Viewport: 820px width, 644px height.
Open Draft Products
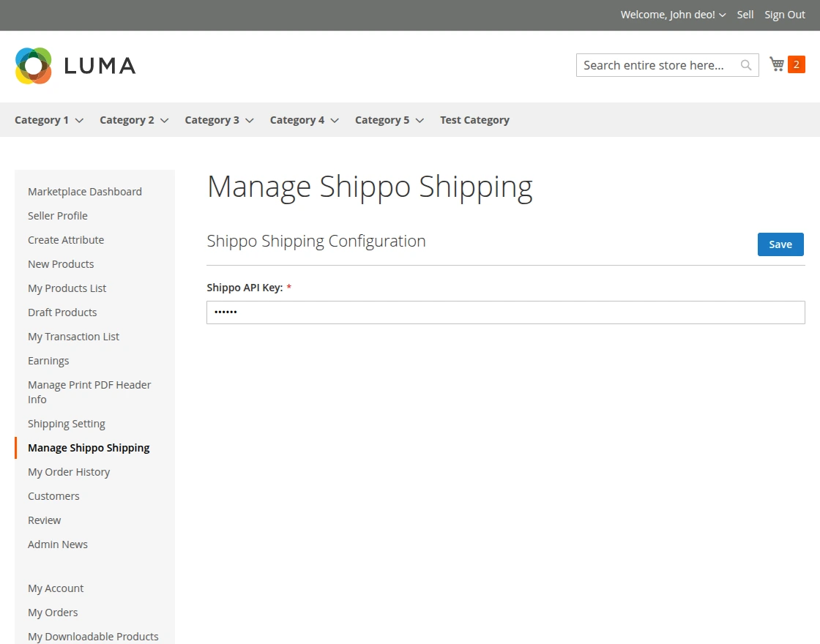(62, 312)
